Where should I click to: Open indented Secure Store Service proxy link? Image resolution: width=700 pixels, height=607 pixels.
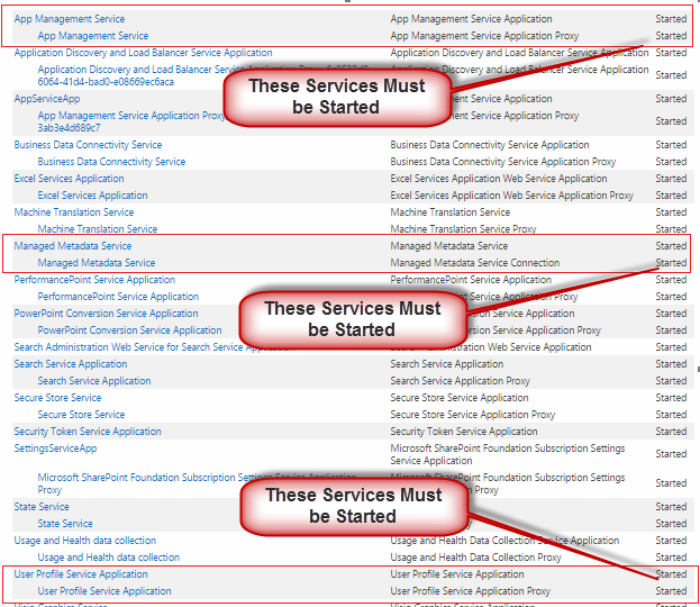81,415
